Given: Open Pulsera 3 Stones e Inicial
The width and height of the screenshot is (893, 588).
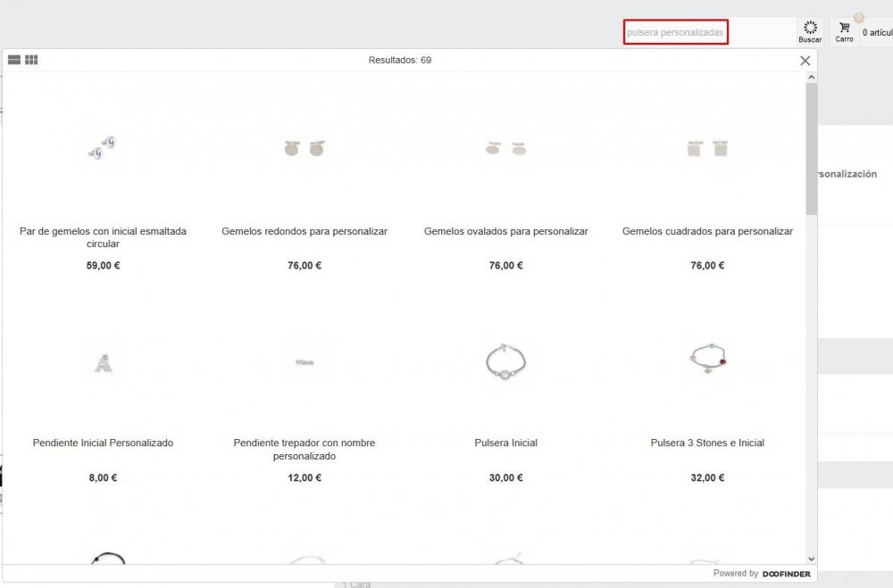Looking at the screenshot, I should [x=706, y=359].
